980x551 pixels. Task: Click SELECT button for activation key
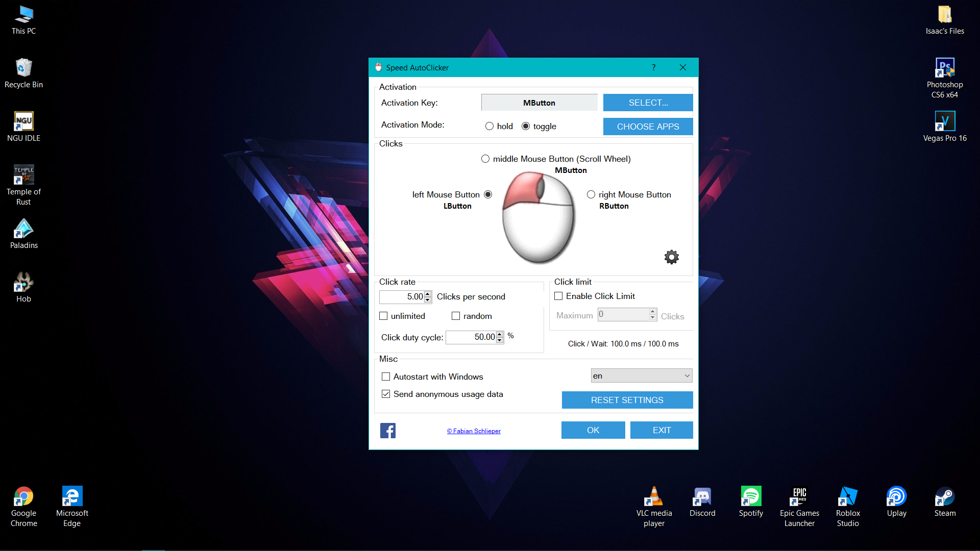[x=648, y=102]
